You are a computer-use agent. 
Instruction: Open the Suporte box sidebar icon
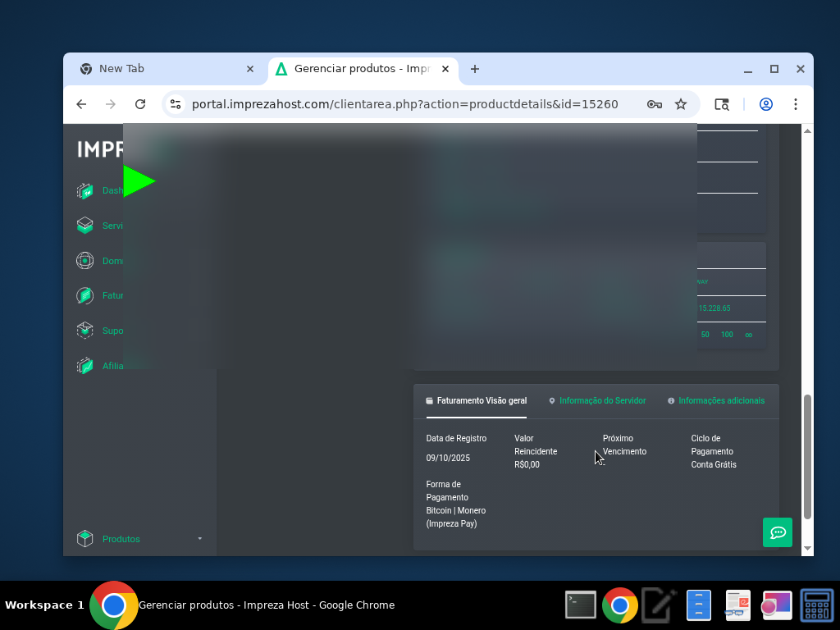(84, 331)
